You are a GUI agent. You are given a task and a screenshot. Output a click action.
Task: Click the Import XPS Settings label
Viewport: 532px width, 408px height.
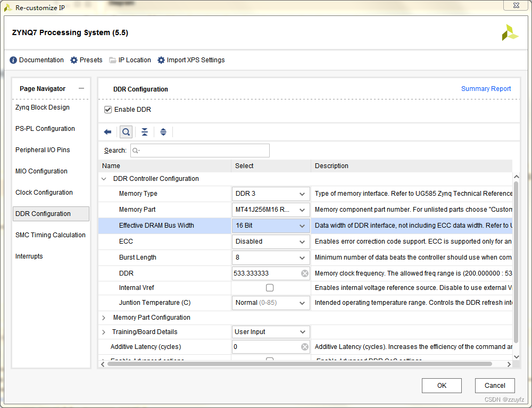tap(196, 60)
